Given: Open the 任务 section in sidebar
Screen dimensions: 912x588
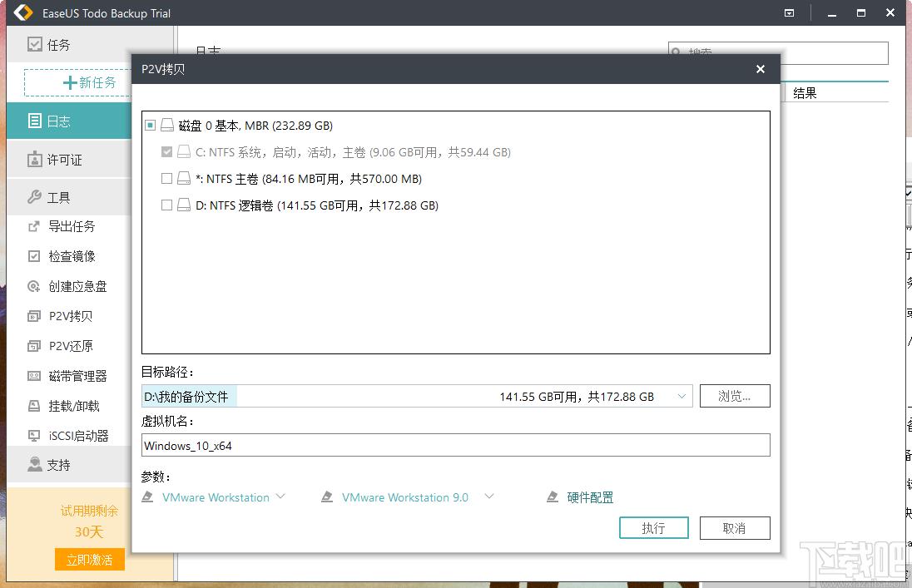Looking at the screenshot, I should tap(68, 45).
